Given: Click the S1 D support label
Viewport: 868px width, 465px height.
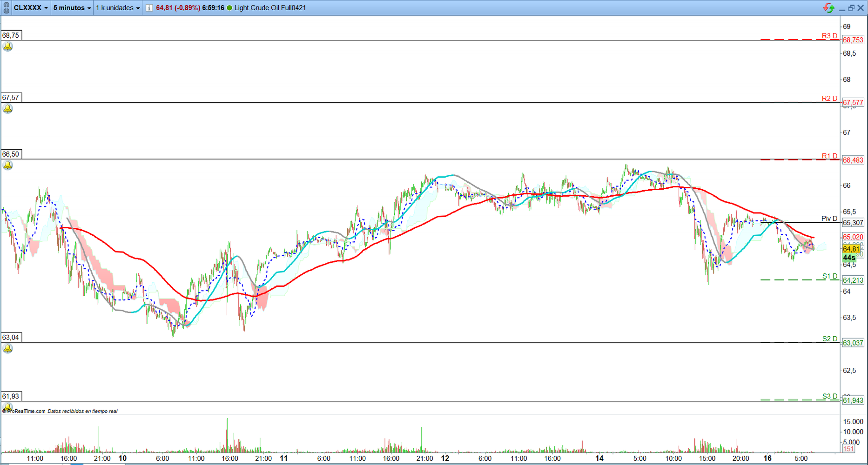Looking at the screenshot, I should (830, 276).
